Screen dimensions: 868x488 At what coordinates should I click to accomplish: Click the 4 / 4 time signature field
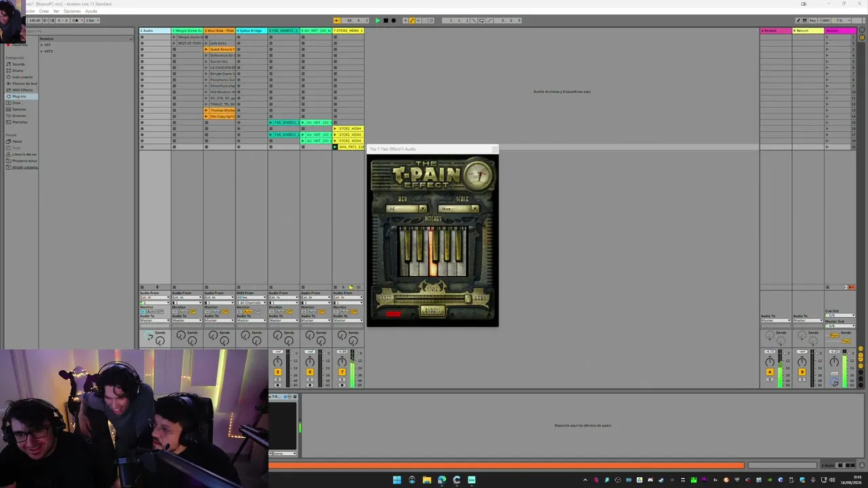[x=62, y=20]
